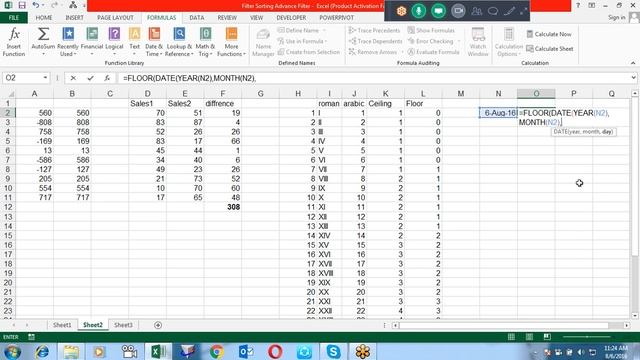The width and height of the screenshot is (640, 360).
Task: Add a new sheet with plus button
Action: click(158, 325)
